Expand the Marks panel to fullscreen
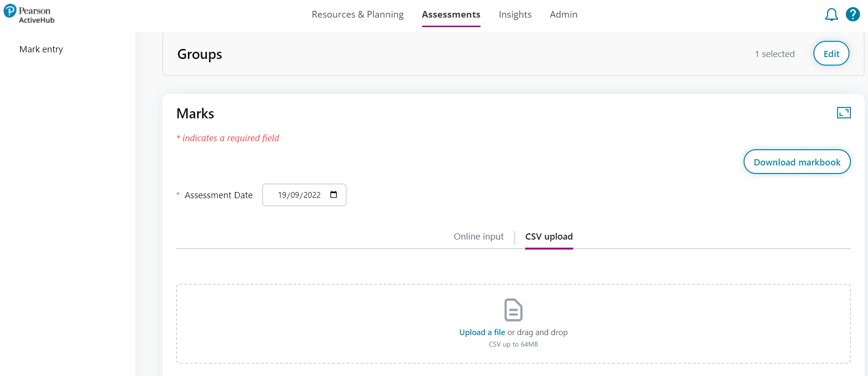 tap(844, 113)
